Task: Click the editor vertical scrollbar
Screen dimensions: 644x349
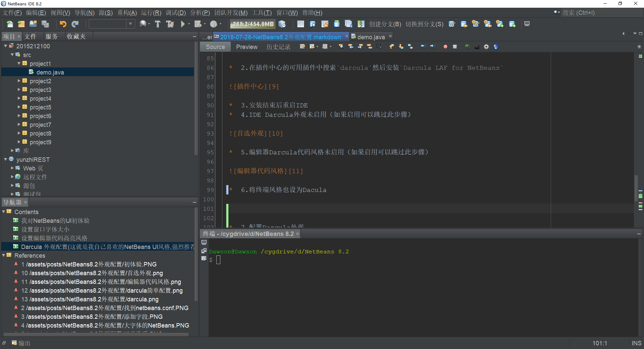Action: [x=636, y=188]
